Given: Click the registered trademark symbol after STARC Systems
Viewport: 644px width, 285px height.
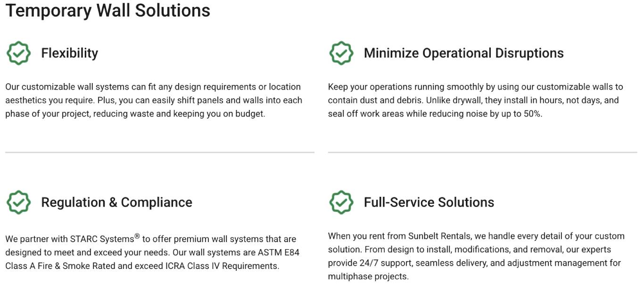Looking at the screenshot, I should point(137,236).
